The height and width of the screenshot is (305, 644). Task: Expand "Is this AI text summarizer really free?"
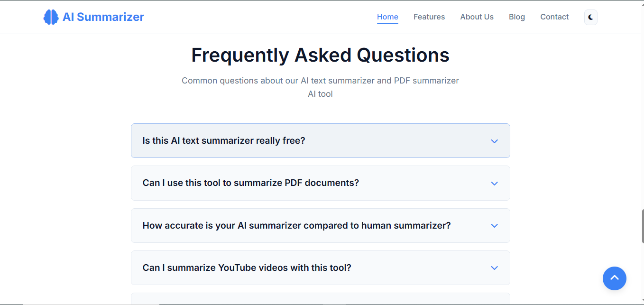coord(224,141)
